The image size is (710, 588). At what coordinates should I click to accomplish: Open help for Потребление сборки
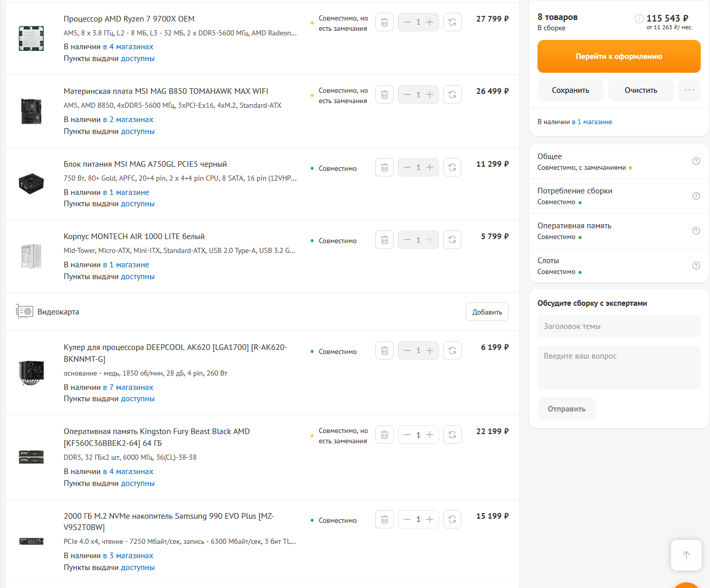point(696,196)
